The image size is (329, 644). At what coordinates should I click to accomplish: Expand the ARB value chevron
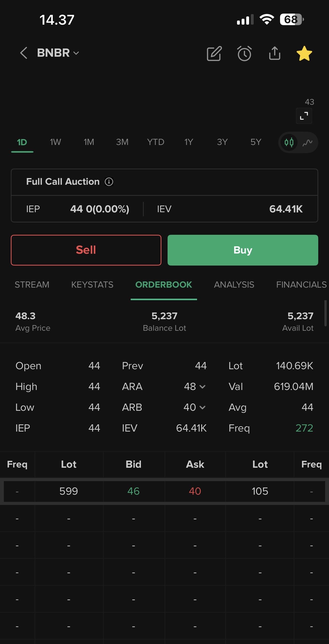[x=202, y=407]
